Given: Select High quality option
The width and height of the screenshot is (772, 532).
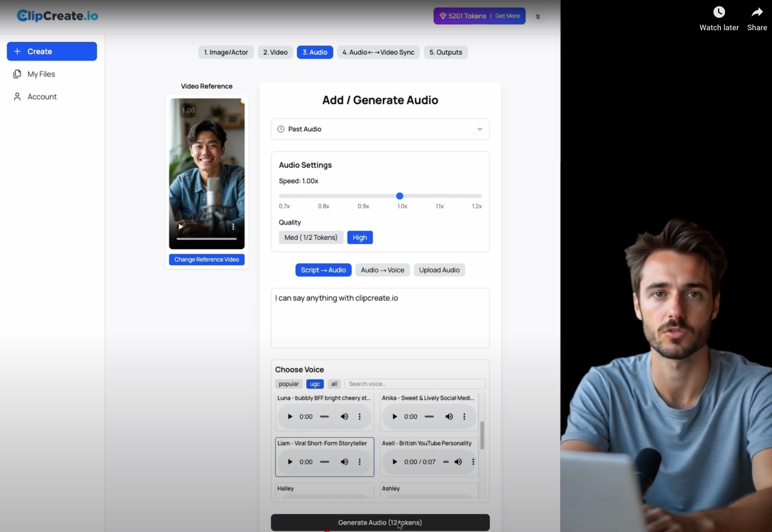Looking at the screenshot, I should pos(359,238).
